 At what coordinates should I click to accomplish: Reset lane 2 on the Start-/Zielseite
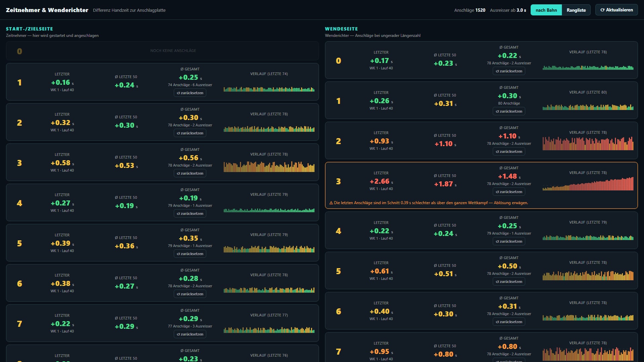pyautogui.click(x=190, y=133)
